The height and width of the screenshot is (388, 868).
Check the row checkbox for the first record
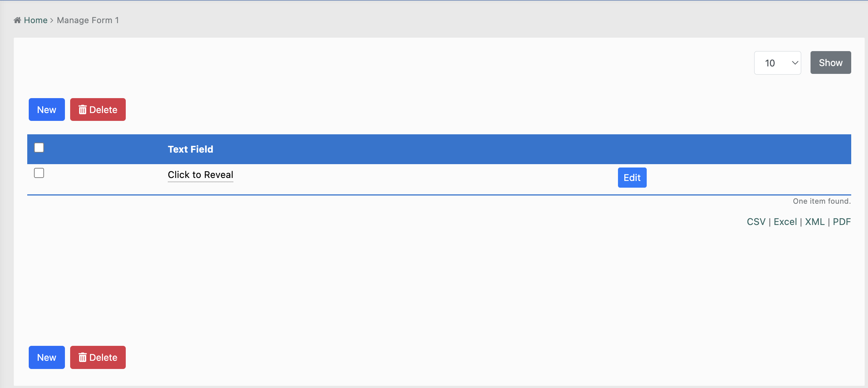[39, 173]
